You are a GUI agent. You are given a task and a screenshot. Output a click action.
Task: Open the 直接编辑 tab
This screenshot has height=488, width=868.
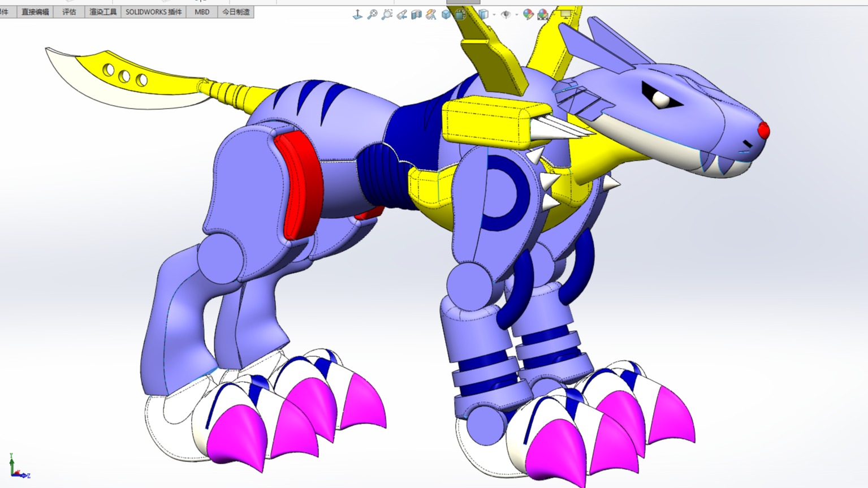(x=35, y=12)
